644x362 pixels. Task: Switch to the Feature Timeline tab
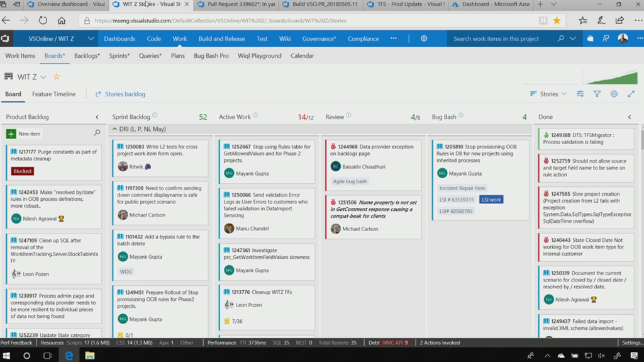pyautogui.click(x=53, y=94)
